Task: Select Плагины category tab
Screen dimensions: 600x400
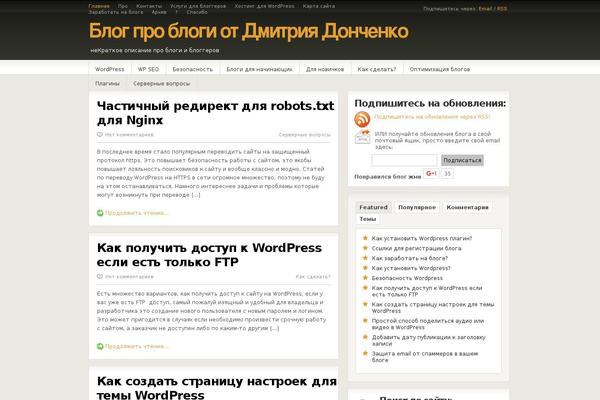Action: point(108,83)
